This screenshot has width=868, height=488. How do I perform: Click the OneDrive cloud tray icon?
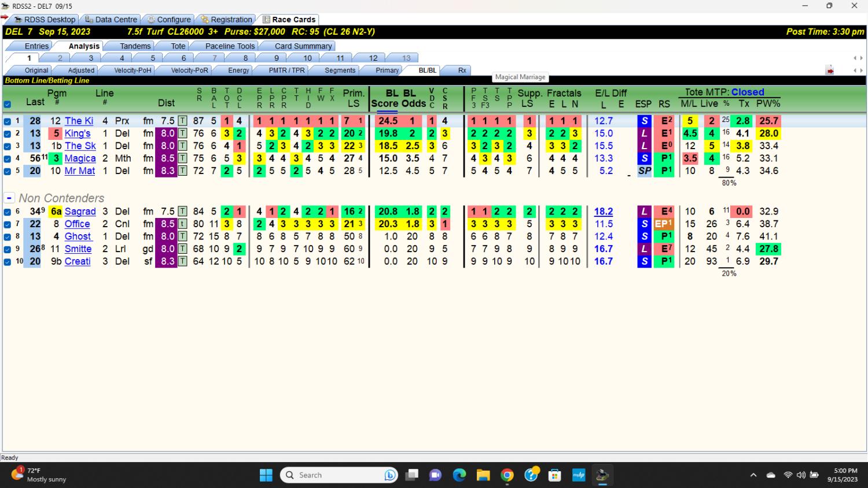(x=771, y=475)
